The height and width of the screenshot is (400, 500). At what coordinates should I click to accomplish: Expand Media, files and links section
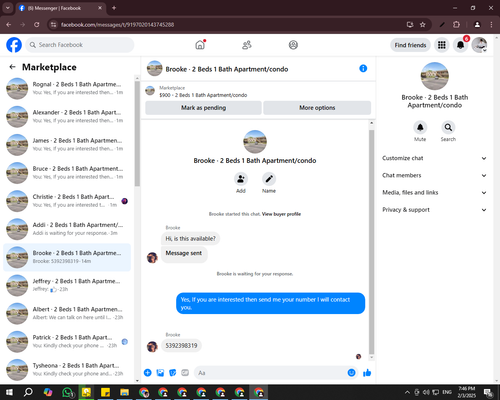pyautogui.click(x=434, y=192)
